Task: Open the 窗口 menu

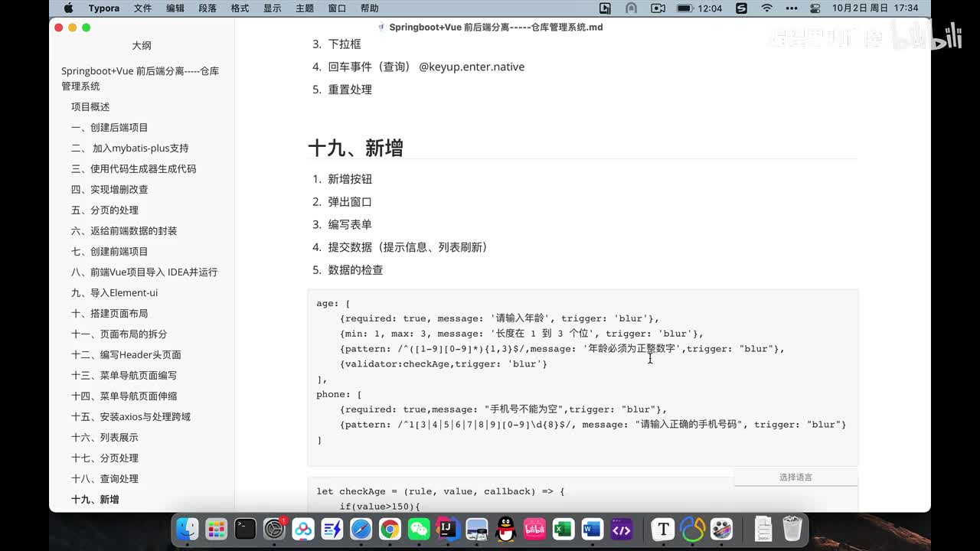Action: (337, 8)
